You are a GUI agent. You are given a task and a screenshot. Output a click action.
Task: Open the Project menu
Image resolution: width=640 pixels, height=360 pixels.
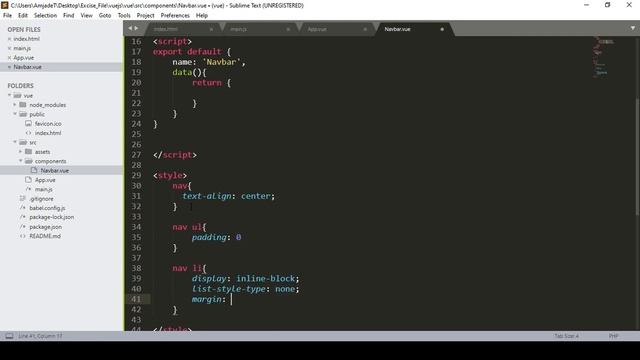point(145,16)
